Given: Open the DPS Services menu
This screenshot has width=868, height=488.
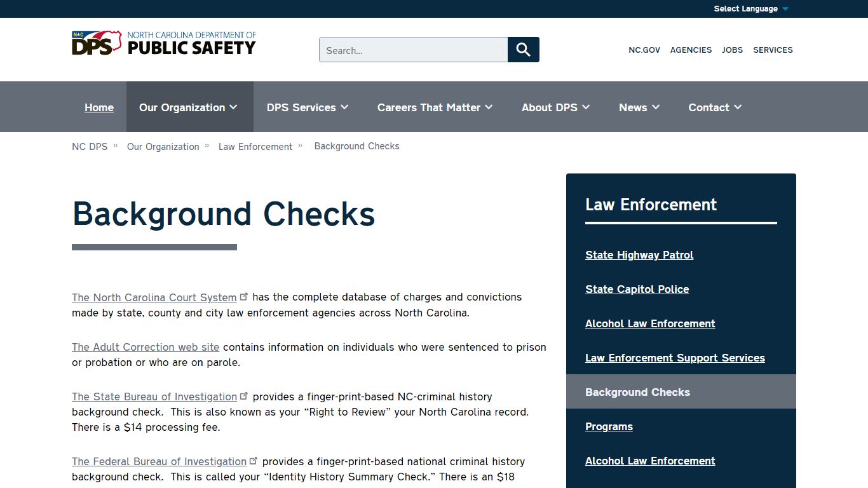Looking at the screenshot, I should pyautogui.click(x=308, y=107).
